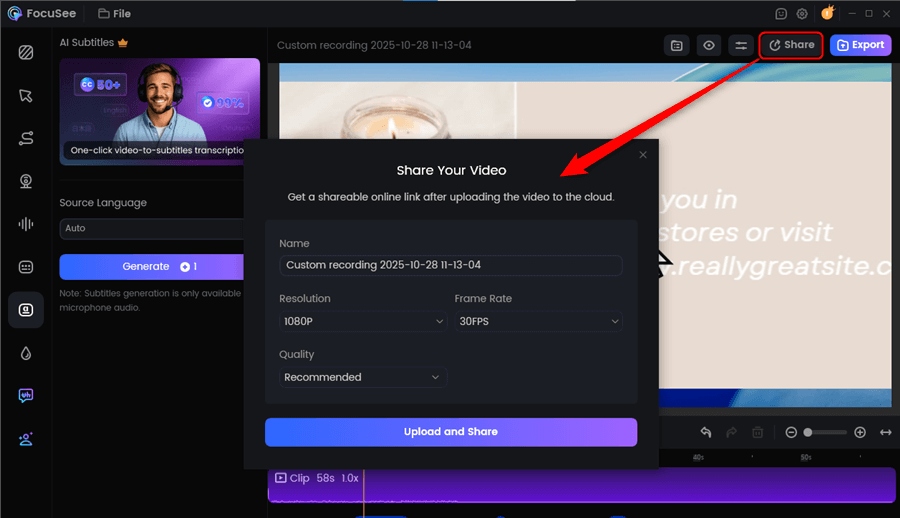Open the adjustment sliders icon in toolbar

point(741,45)
